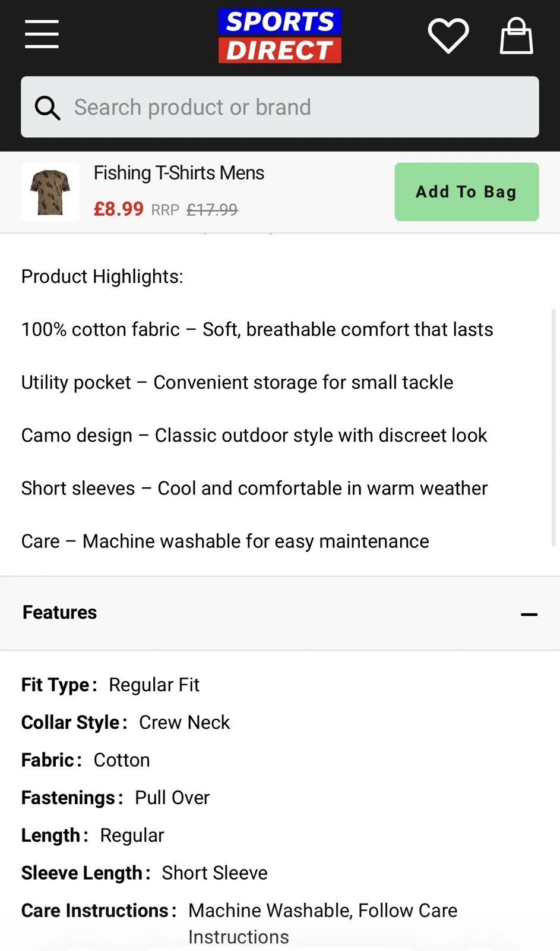Click the search magnifier icon
The width and height of the screenshot is (560, 951).
coord(47,108)
